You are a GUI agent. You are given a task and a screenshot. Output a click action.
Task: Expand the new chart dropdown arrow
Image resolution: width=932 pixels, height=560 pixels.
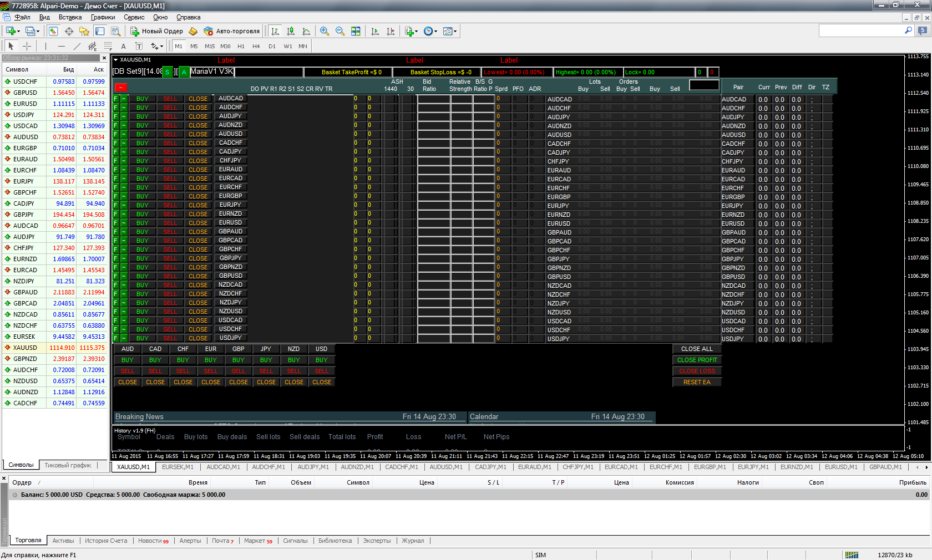[18, 32]
